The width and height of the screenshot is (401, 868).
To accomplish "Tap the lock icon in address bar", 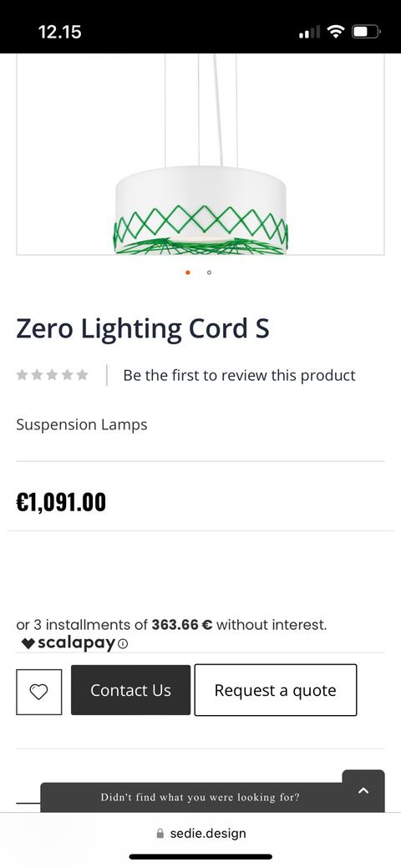I will [x=160, y=833].
